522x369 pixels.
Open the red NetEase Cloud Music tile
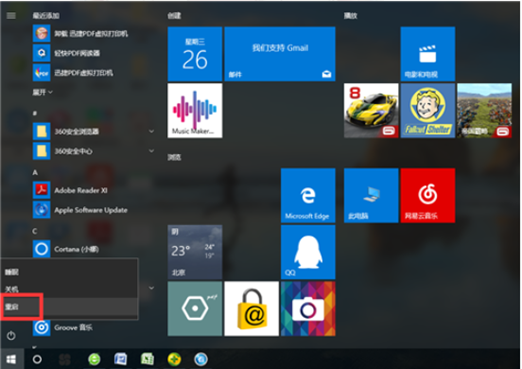point(428,195)
